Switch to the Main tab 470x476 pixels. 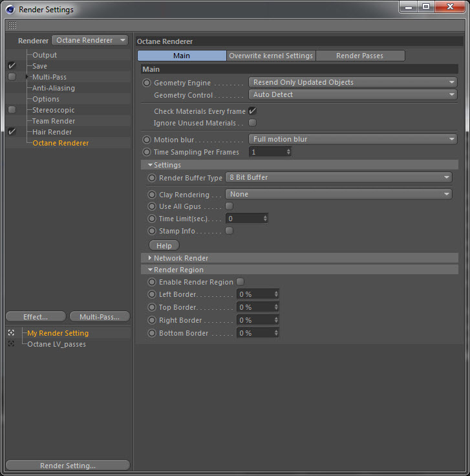pos(182,56)
